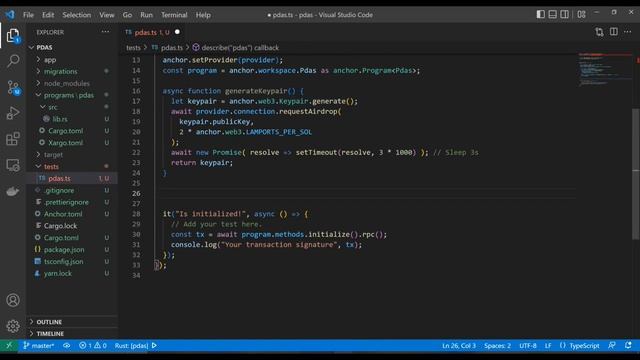The width and height of the screenshot is (640, 360).
Task: Open Run and Debug view
Action: [13, 113]
